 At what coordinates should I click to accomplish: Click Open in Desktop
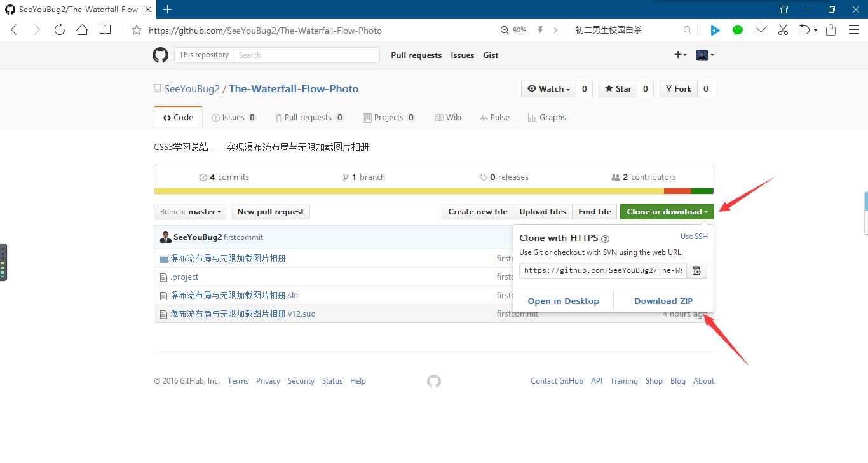pos(564,301)
